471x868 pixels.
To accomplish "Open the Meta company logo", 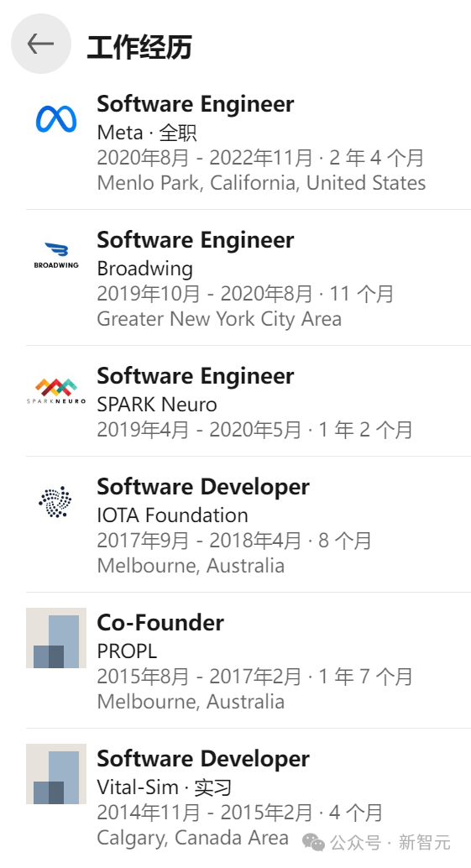I will point(56,119).
